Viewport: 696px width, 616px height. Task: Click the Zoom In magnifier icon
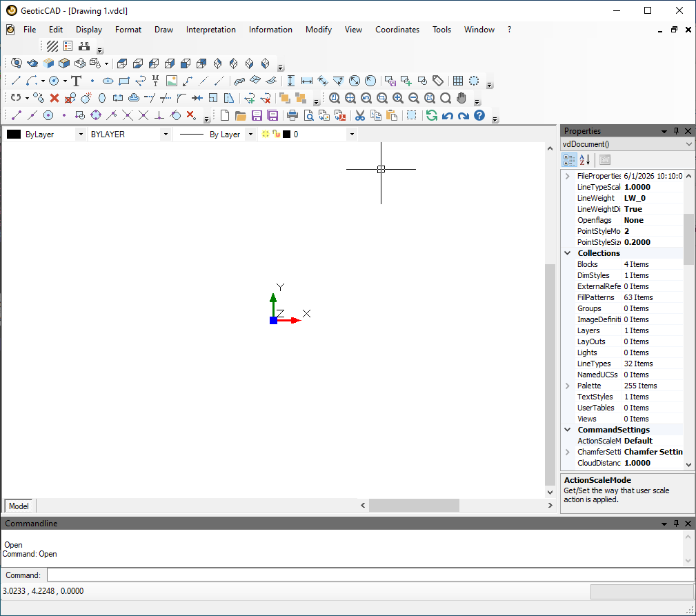(398, 98)
